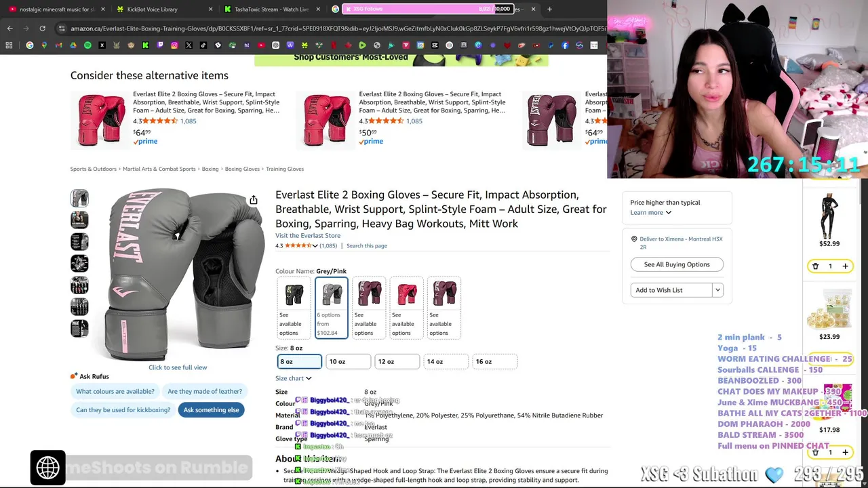Ask Rufus 'What colours are available?'
868x488 pixels.
(x=115, y=391)
